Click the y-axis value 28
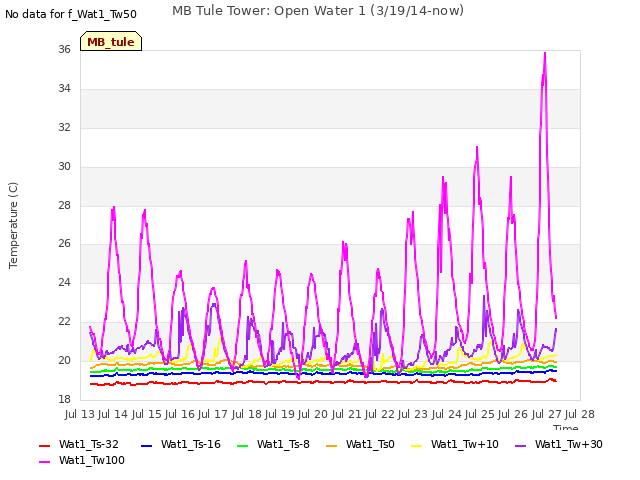Viewport: 640px width, 480px height. click(64, 206)
